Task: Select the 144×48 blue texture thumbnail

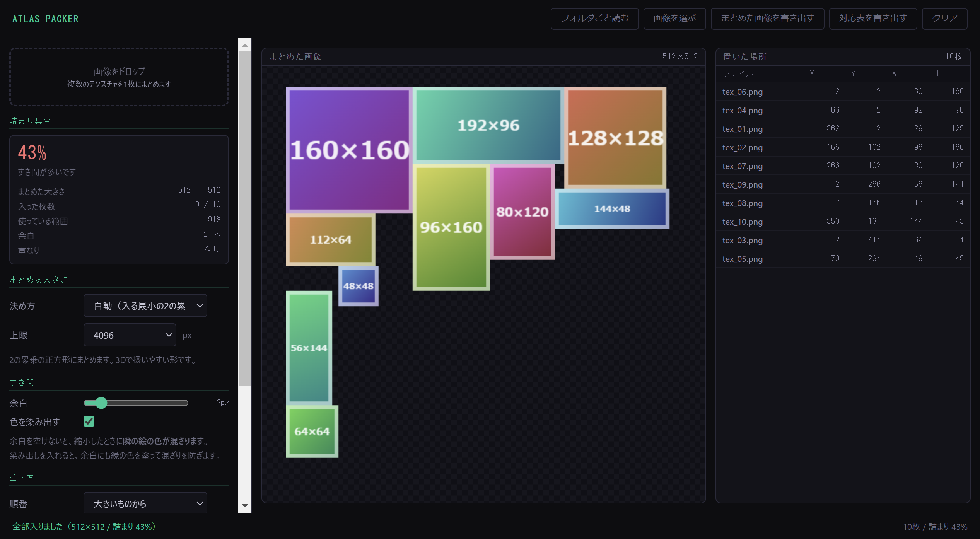Action: pyautogui.click(x=612, y=209)
